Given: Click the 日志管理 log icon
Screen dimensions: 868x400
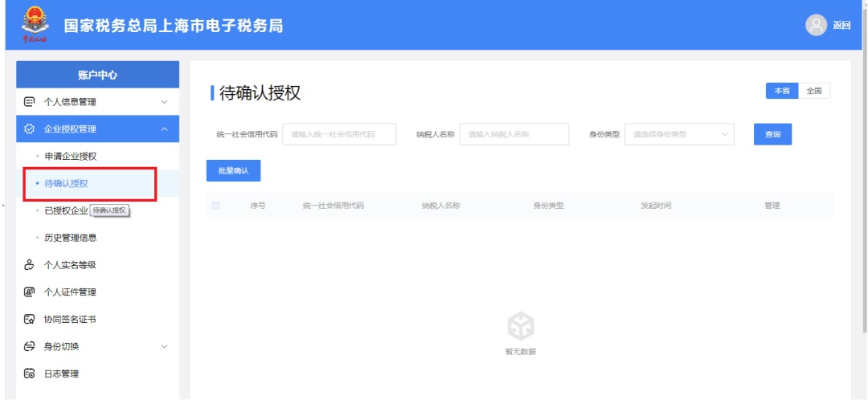Looking at the screenshot, I should 30,373.
